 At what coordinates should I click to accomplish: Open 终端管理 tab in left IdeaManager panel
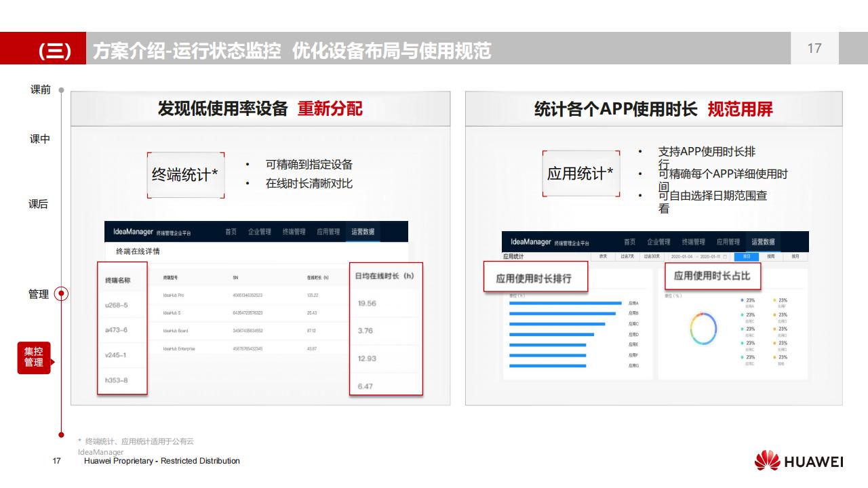click(x=294, y=232)
